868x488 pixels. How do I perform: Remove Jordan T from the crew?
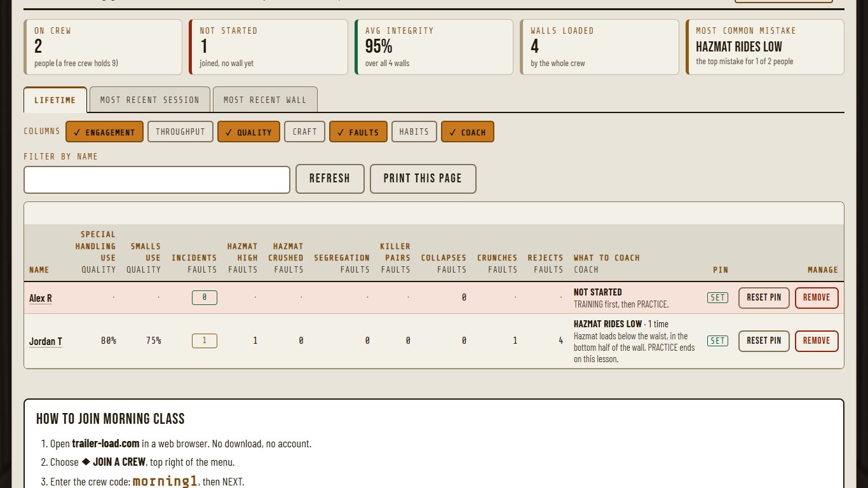click(817, 341)
